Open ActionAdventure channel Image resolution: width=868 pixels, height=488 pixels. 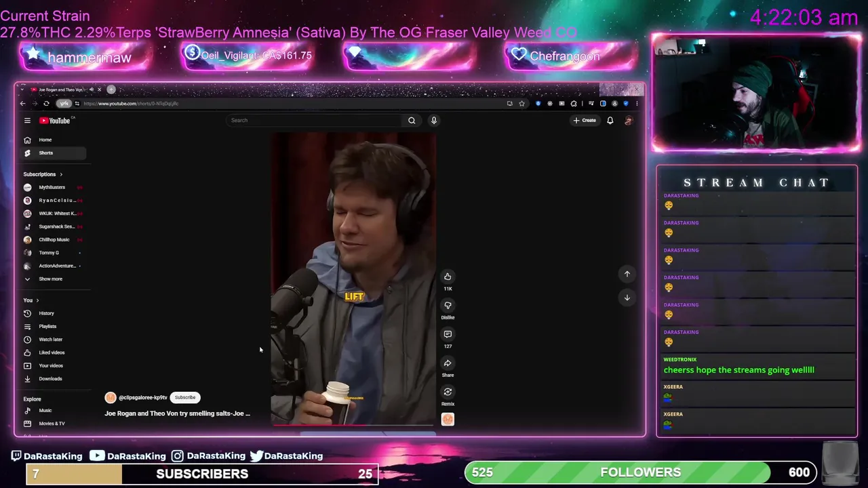(x=54, y=266)
